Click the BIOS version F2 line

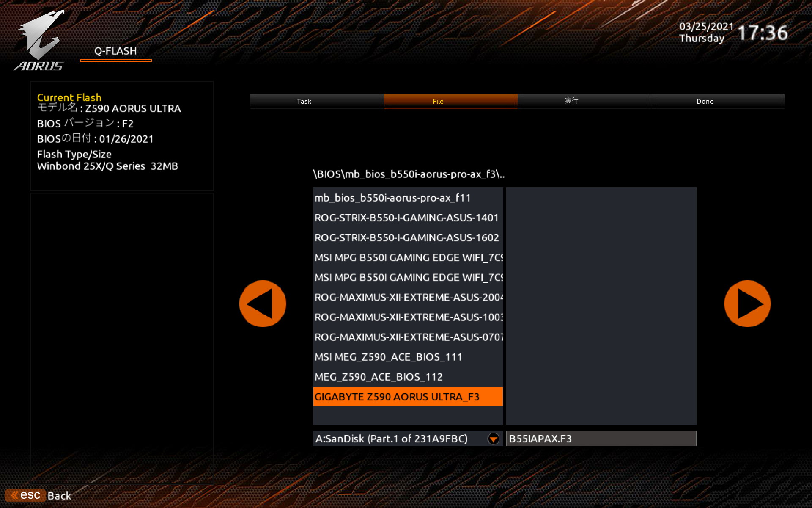click(x=85, y=124)
